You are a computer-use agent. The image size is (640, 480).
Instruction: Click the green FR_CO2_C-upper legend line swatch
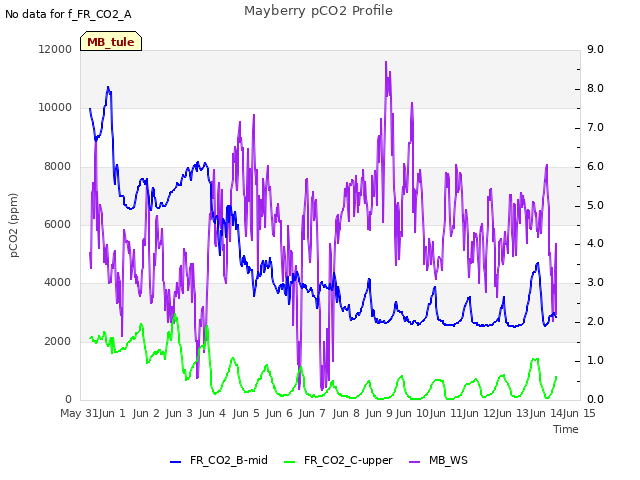289,462
